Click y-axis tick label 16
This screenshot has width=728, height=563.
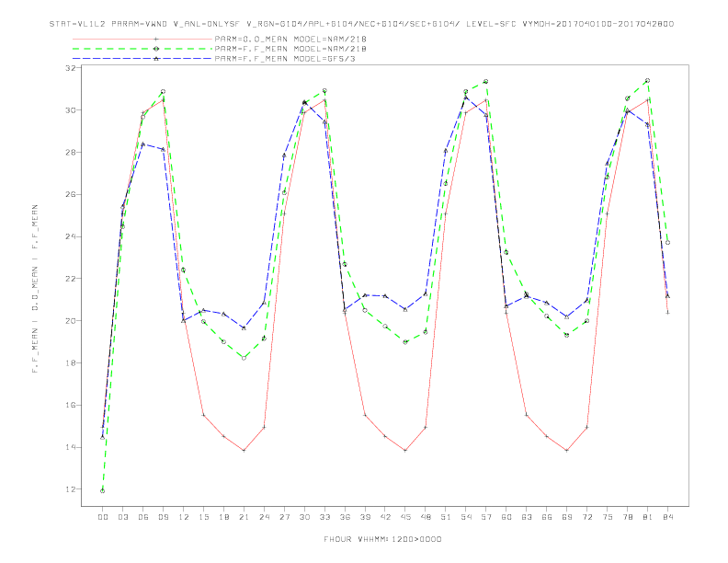coord(70,405)
